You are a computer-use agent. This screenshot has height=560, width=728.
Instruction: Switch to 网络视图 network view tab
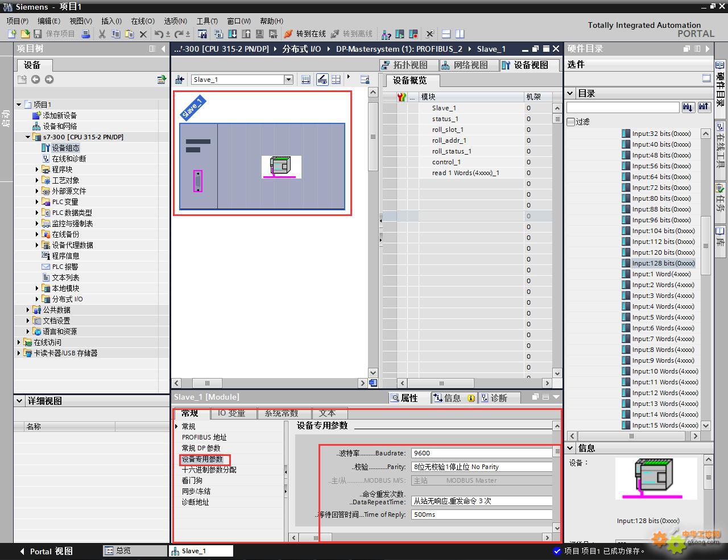coord(469,65)
